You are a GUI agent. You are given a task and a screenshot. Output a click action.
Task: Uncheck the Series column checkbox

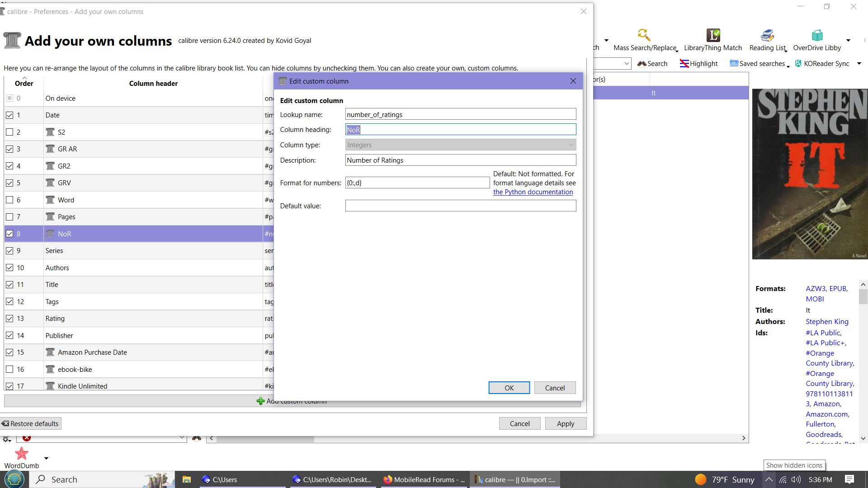[x=9, y=251]
